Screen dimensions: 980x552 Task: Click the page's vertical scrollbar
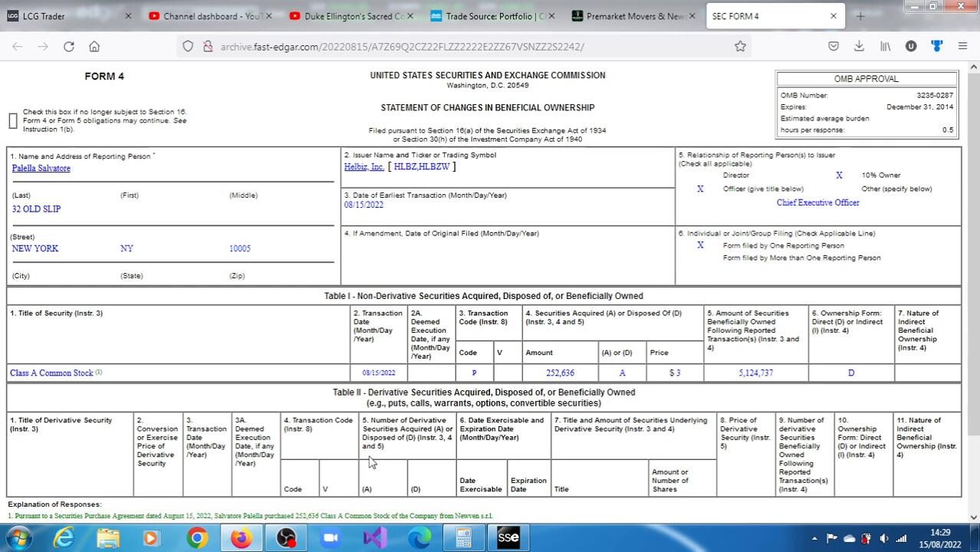(x=973, y=230)
